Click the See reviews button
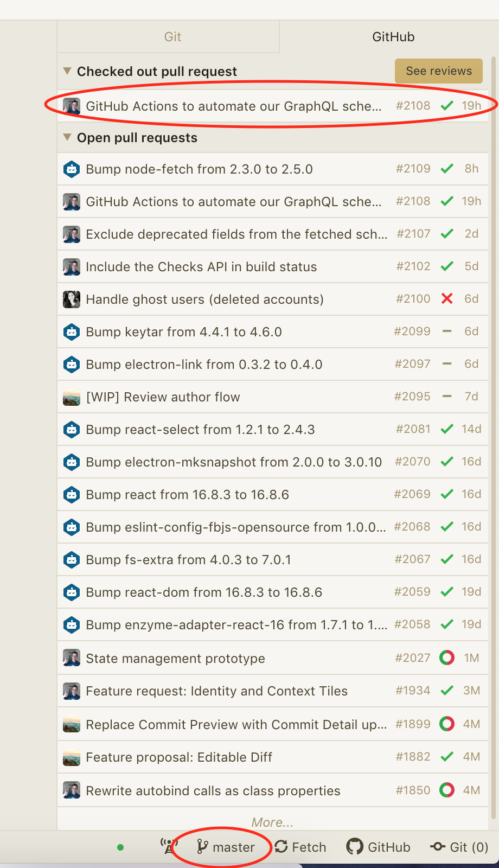This screenshot has width=499, height=868. coord(439,71)
